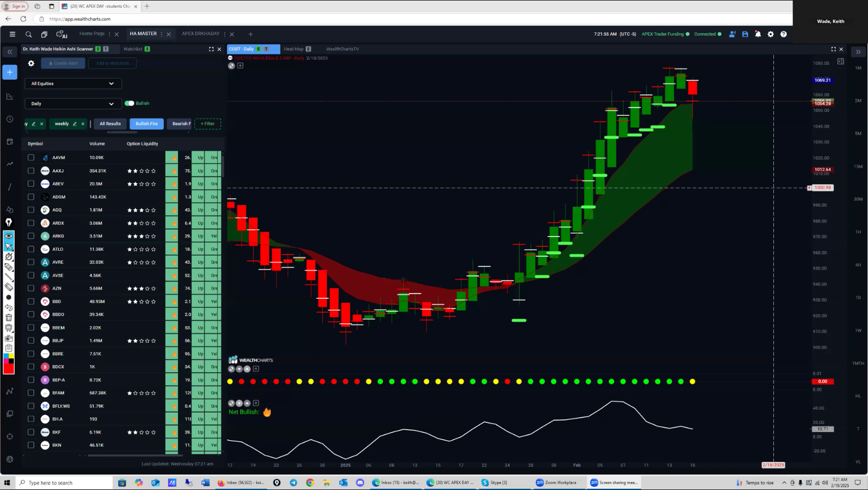
Task: Open the symbol search magnifier
Action: point(29,34)
